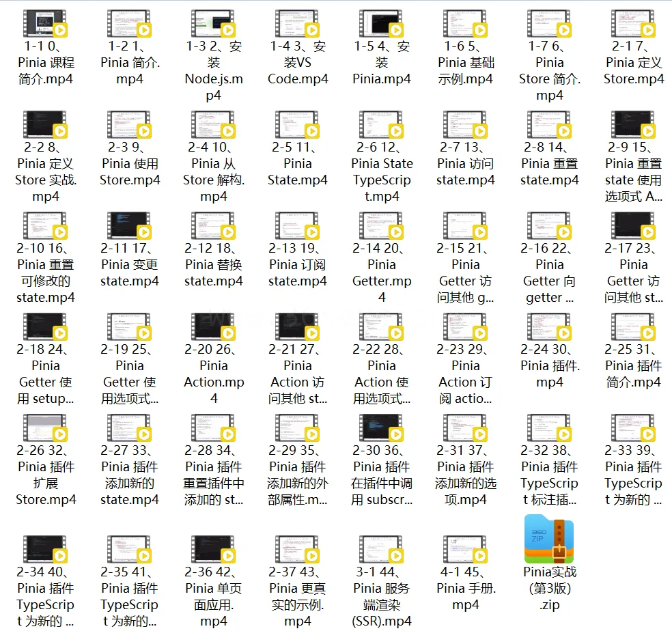Click the 2-25 31、Pinia 插件简介.mp4 icon
The height and width of the screenshot is (631, 672).
pos(634,326)
